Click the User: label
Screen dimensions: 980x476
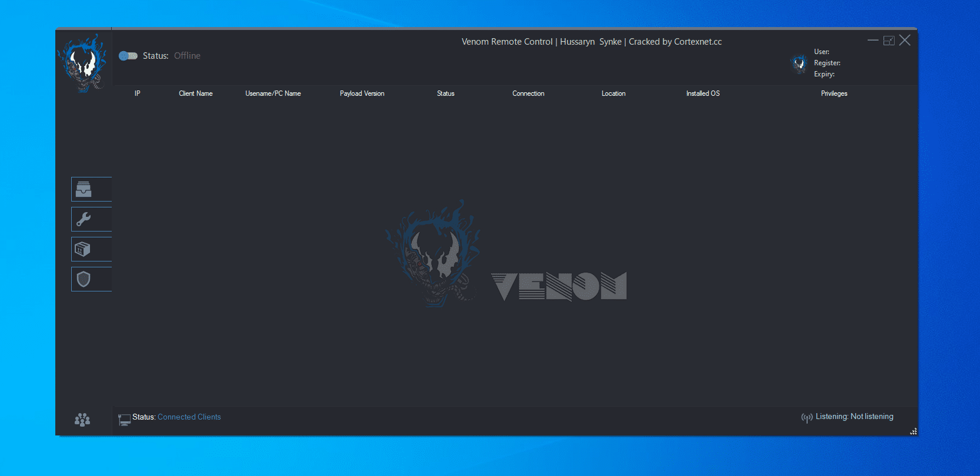[x=822, y=52]
